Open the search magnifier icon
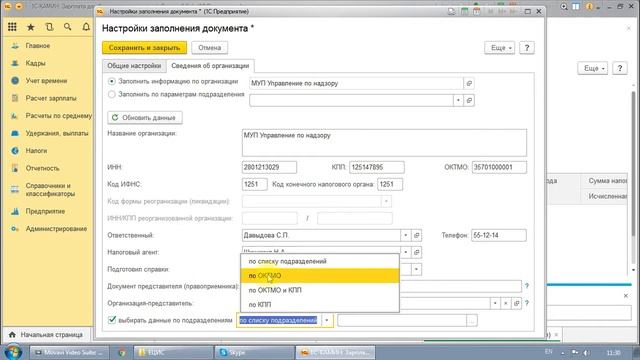This screenshot has height=360, width=640. [68, 27]
